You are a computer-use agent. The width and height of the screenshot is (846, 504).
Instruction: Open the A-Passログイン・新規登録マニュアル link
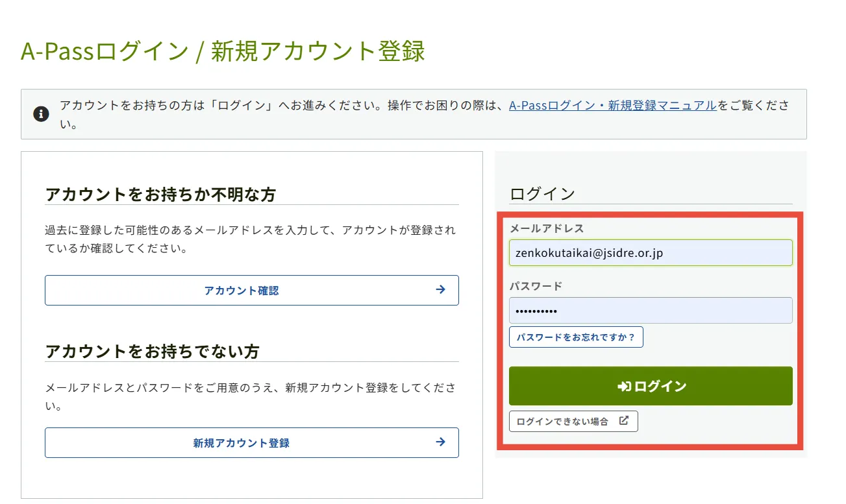(x=612, y=106)
